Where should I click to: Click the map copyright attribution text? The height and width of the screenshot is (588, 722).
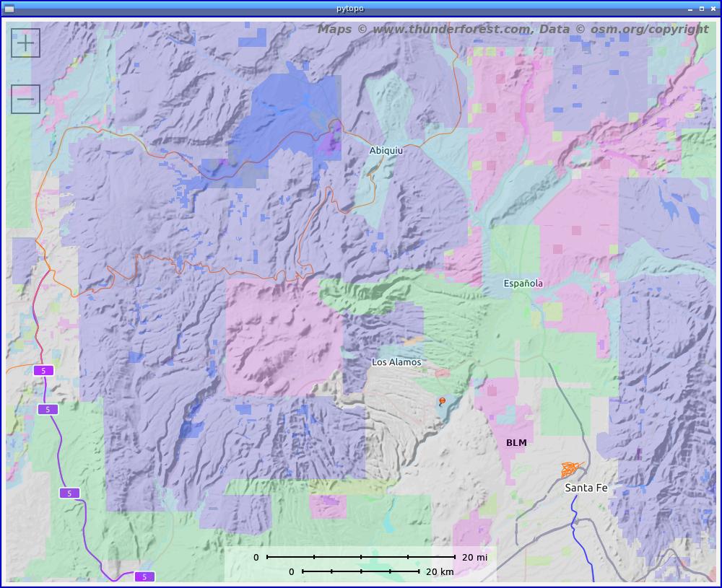513,29
